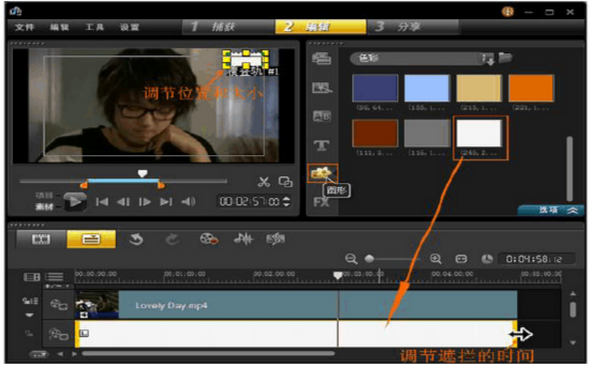The height and width of the screenshot is (370, 591).
Task: Switch to storyboard view
Action: [41, 239]
